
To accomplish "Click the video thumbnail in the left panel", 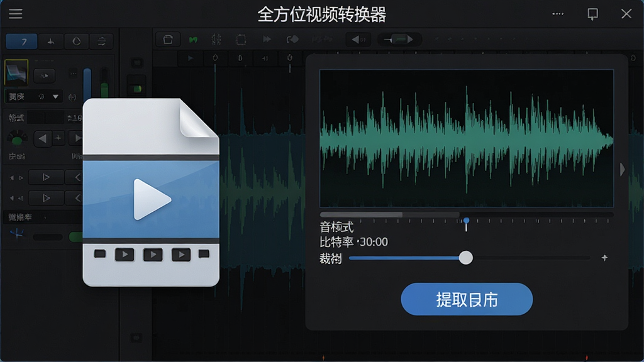I will pos(16,73).
